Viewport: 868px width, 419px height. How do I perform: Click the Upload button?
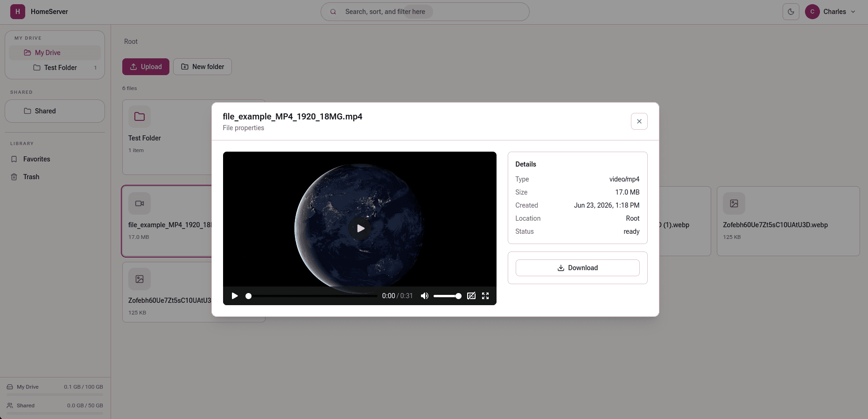pyautogui.click(x=146, y=67)
